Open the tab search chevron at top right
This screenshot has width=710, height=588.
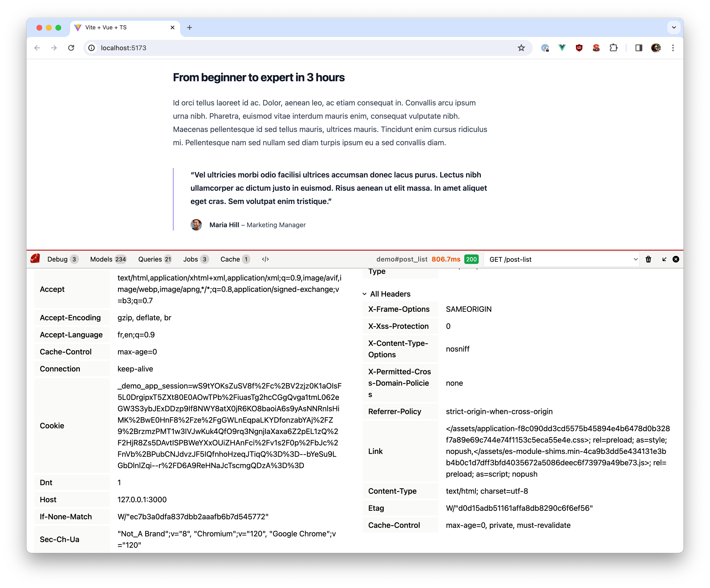click(674, 27)
